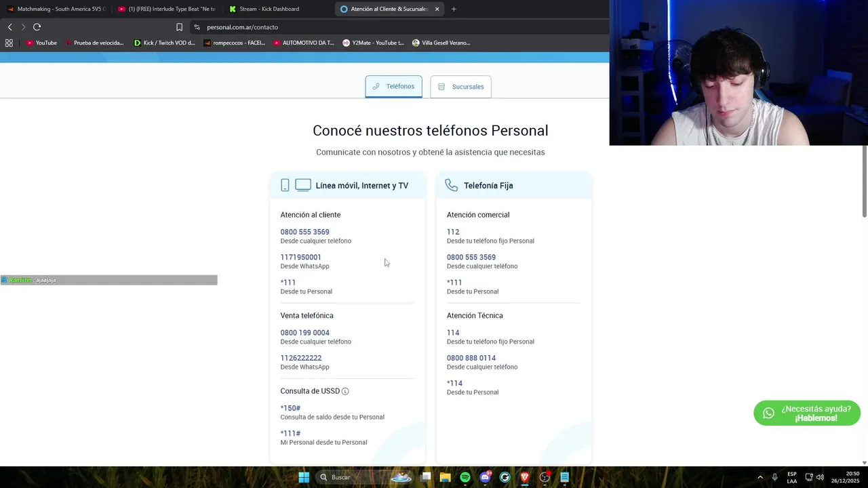Open OBS Studio from the taskbar

(x=545, y=477)
